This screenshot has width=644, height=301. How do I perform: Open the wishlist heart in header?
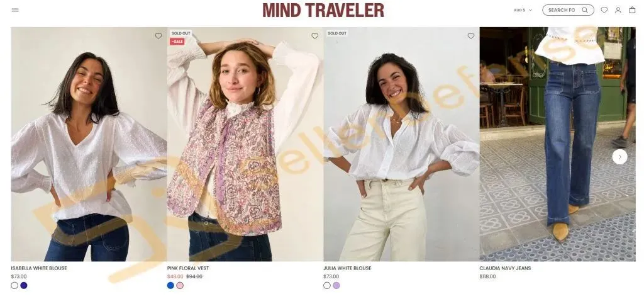click(x=604, y=10)
